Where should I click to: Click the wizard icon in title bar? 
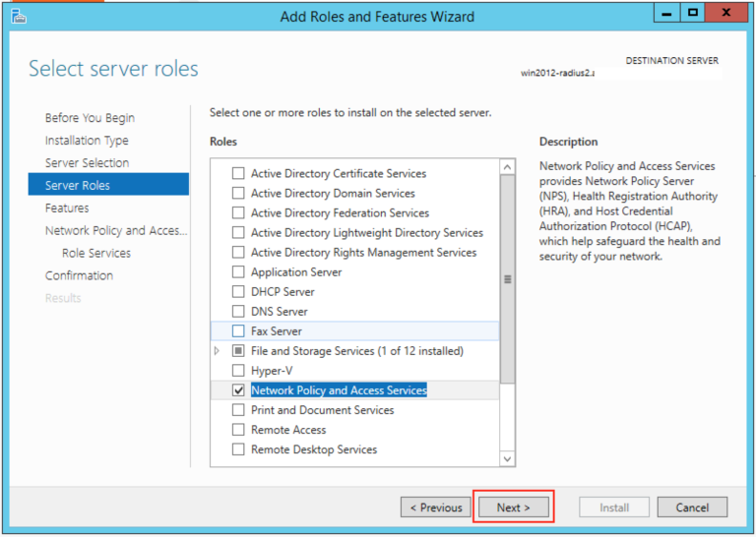19,17
